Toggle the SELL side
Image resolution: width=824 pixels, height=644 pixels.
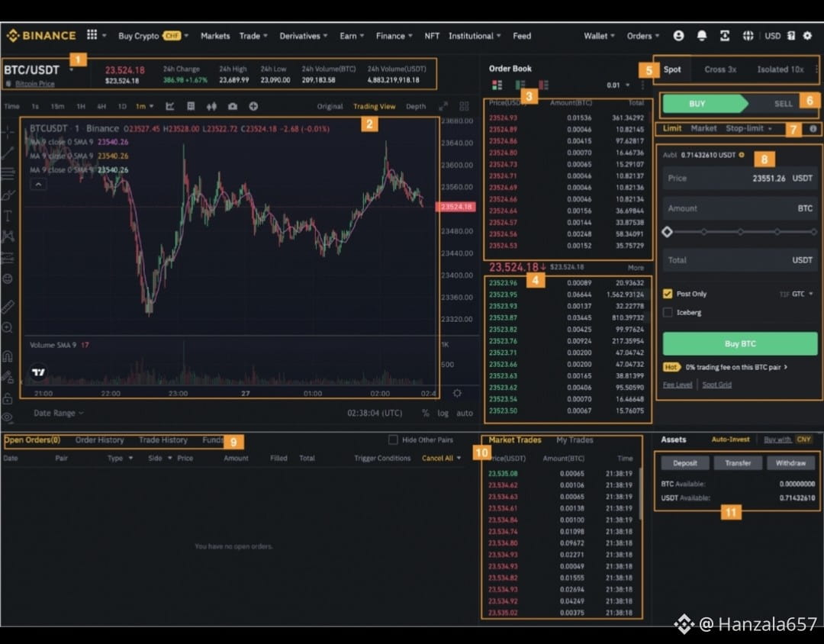click(783, 104)
